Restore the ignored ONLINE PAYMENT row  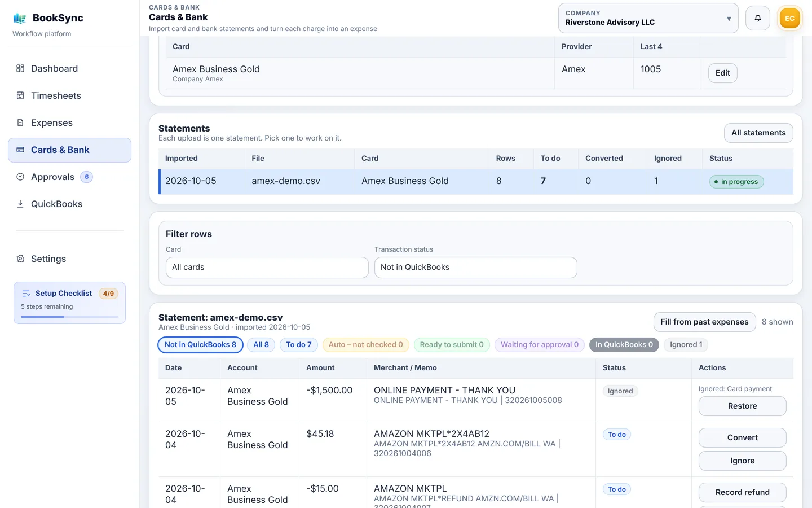point(742,406)
